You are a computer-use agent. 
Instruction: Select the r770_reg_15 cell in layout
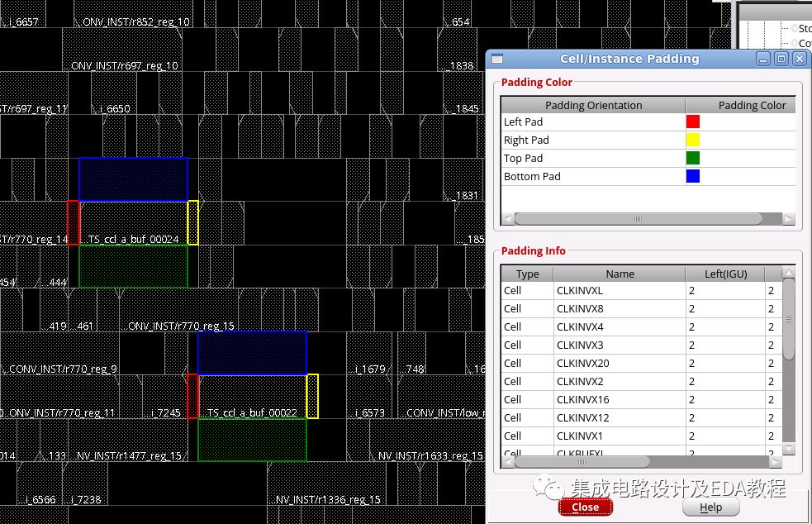click(x=178, y=310)
